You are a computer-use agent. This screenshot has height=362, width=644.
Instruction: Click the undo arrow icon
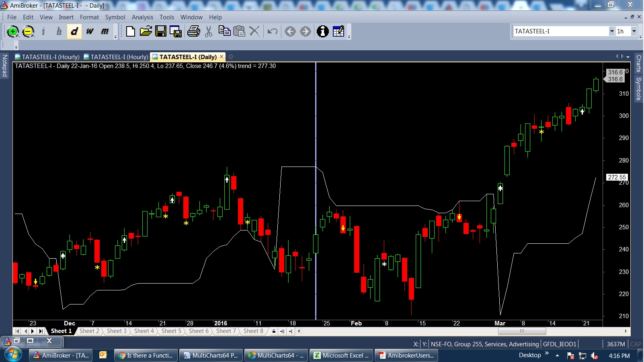[x=273, y=31]
